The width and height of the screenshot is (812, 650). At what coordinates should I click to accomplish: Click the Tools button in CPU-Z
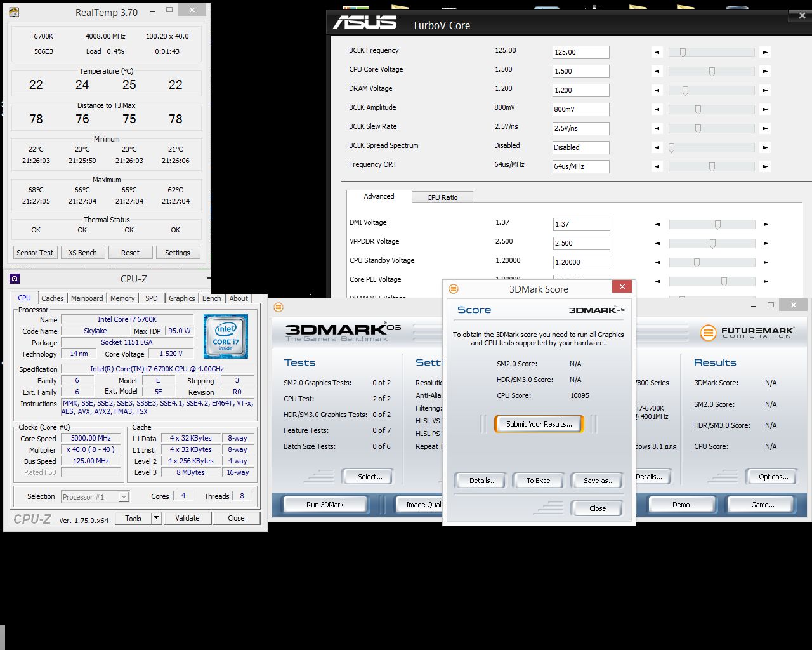tap(133, 518)
